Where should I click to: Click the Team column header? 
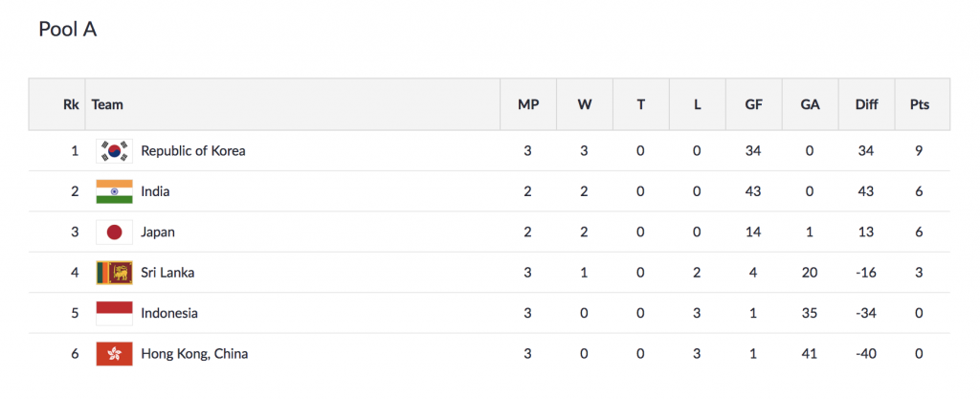pos(107,104)
